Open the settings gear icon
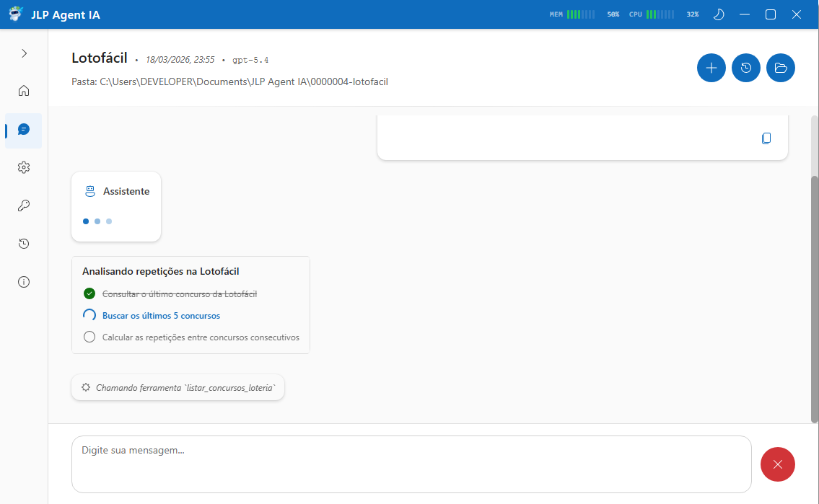819x504 pixels. point(24,167)
